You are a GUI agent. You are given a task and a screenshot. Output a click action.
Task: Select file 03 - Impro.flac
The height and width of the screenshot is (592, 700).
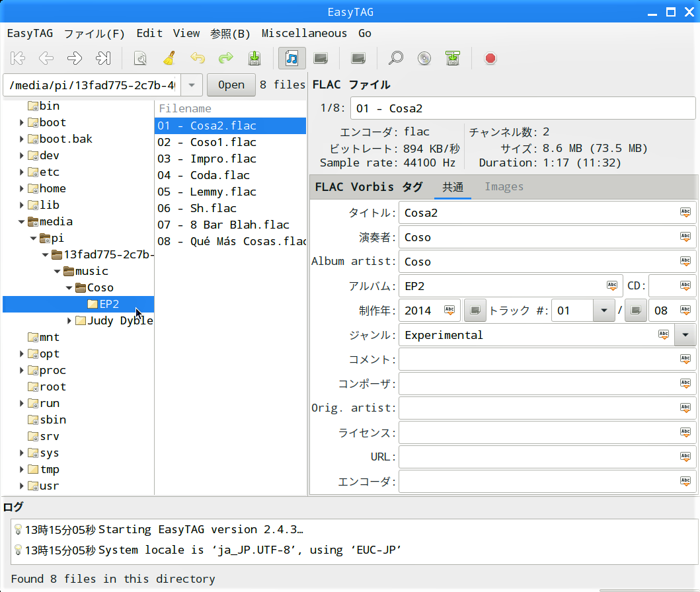pos(230,159)
